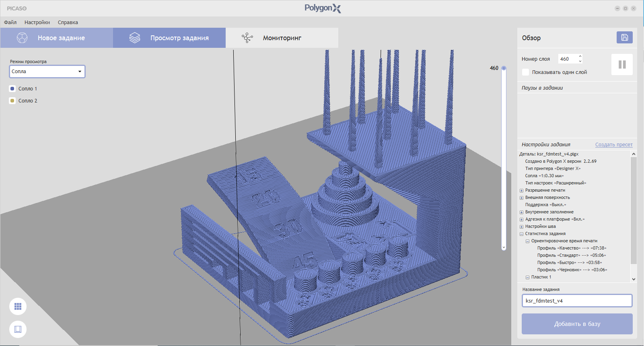Click the Номер слоя input field
Image resolution: width=644 pixels, height=346 pixels.
coord(568,59)
